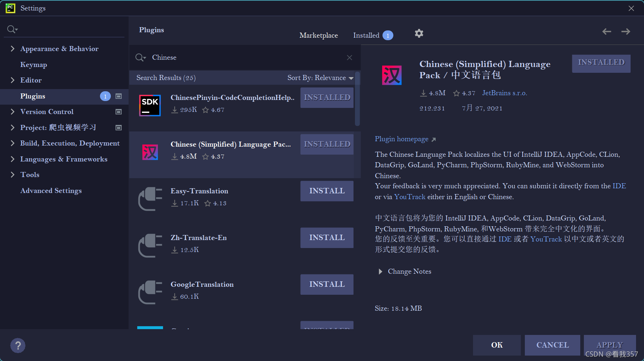The image size is (644, 361).
Task: Expand the Project settings section
Action: pyautogui.click(x=13, y=127)
